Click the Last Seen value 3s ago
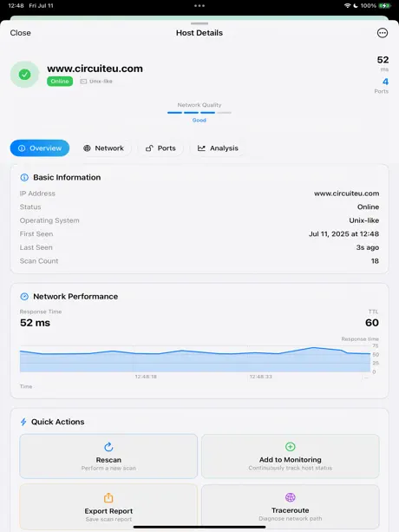This screenshot has height=532, width=399. pyautogui.click(x=368, y=247)
